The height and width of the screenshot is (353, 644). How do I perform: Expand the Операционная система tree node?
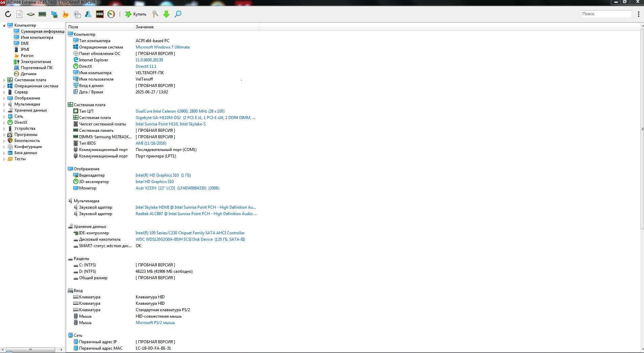pyautogui.click(x=4, y=86)
